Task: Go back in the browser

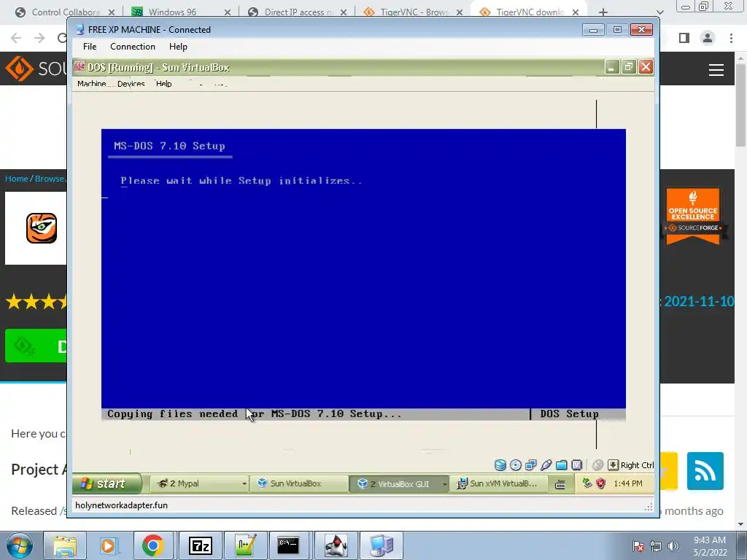Action: (16, 38)
